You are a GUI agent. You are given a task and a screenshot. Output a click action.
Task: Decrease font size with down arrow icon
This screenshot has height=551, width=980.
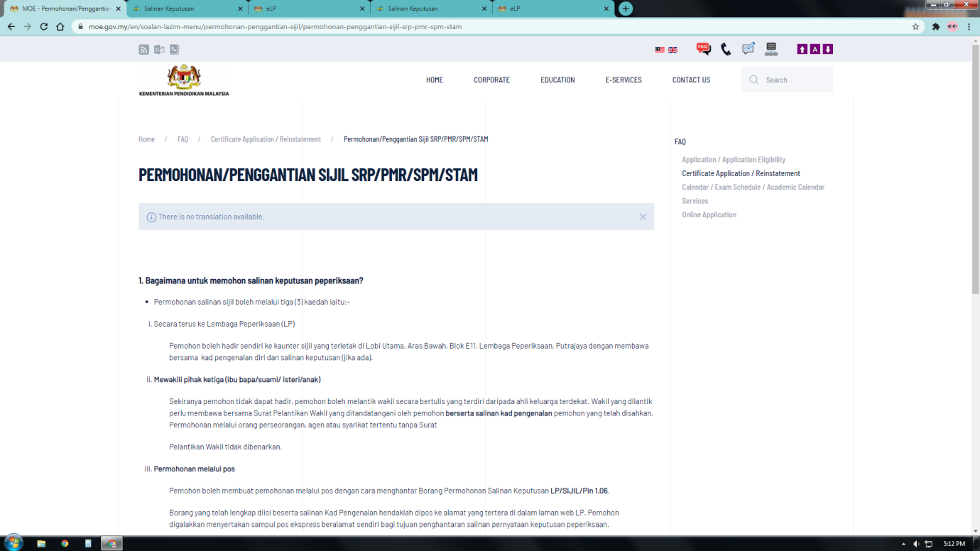click(827, 49)
